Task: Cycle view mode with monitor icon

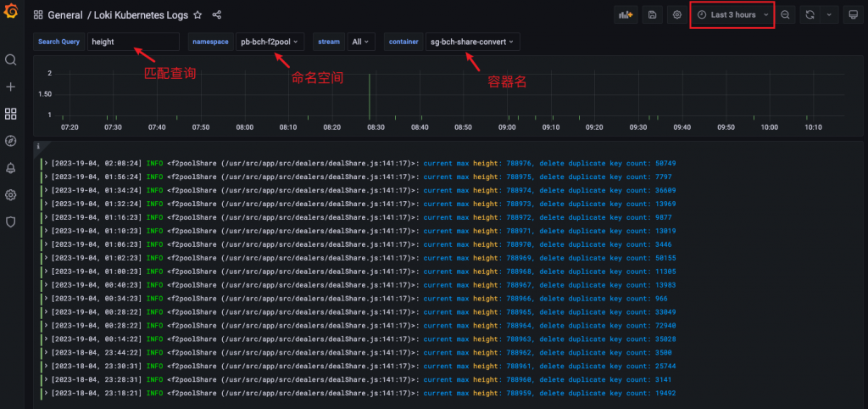Action: [853, 15]
